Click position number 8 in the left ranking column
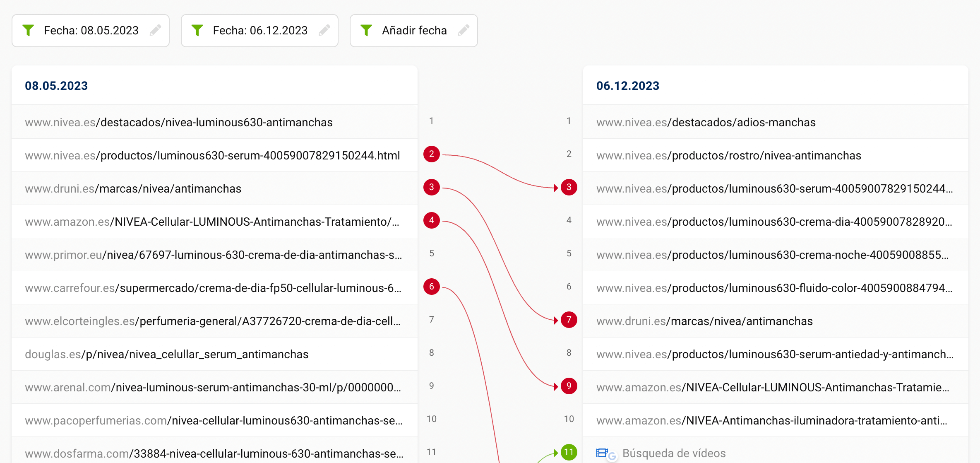The width and height of the screenshot is (980, 463). coord(432,353)
